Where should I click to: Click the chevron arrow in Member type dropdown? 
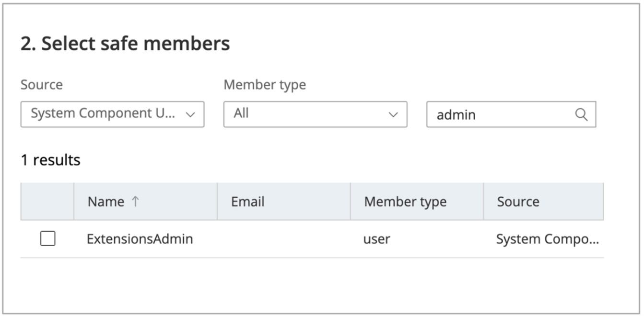point(393,114)
